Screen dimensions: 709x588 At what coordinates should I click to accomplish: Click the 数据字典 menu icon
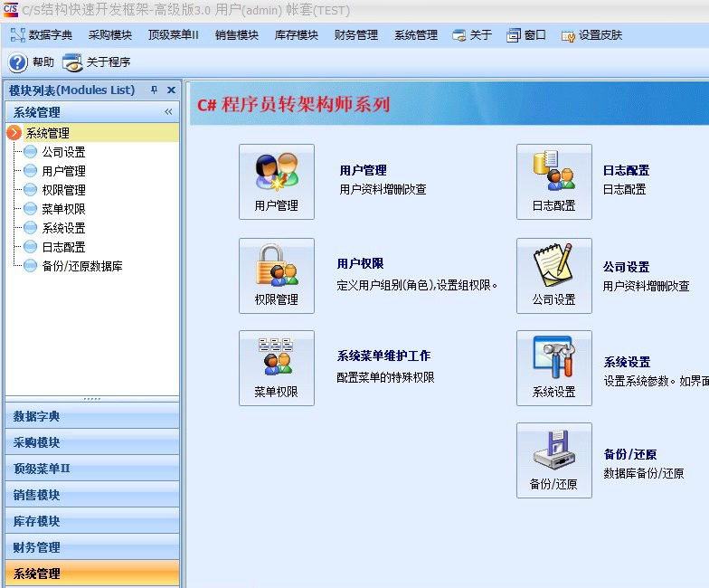pyautogui.click(x=18, y=34)
